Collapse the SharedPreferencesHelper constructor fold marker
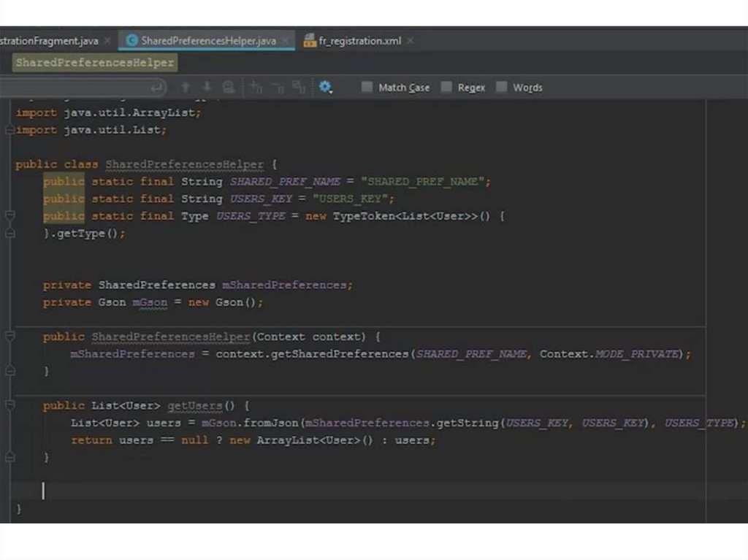This screenshot has height=560, width=748. click(9, 337)
